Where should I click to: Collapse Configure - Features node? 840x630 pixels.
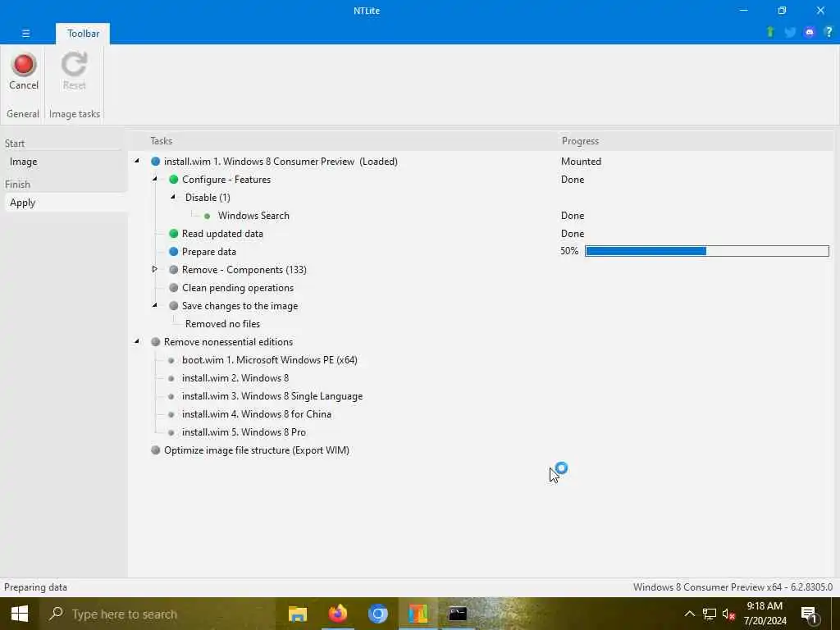[x=155, y=179]
